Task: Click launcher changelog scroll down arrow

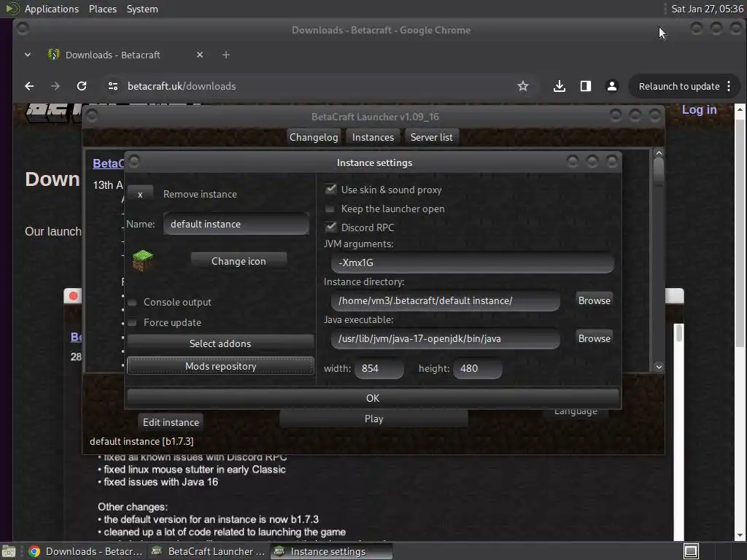Action: coord(659,367)
